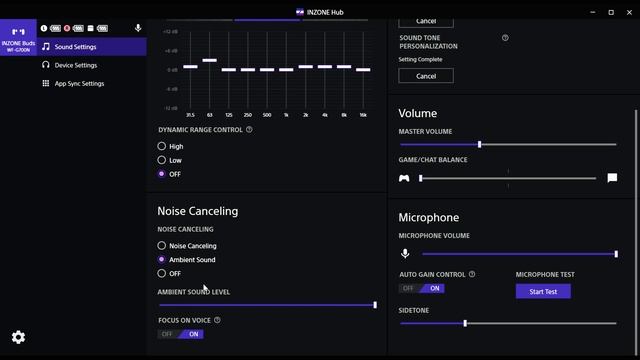Click the right panel vertical scrollbar

[x=636, y=231]
